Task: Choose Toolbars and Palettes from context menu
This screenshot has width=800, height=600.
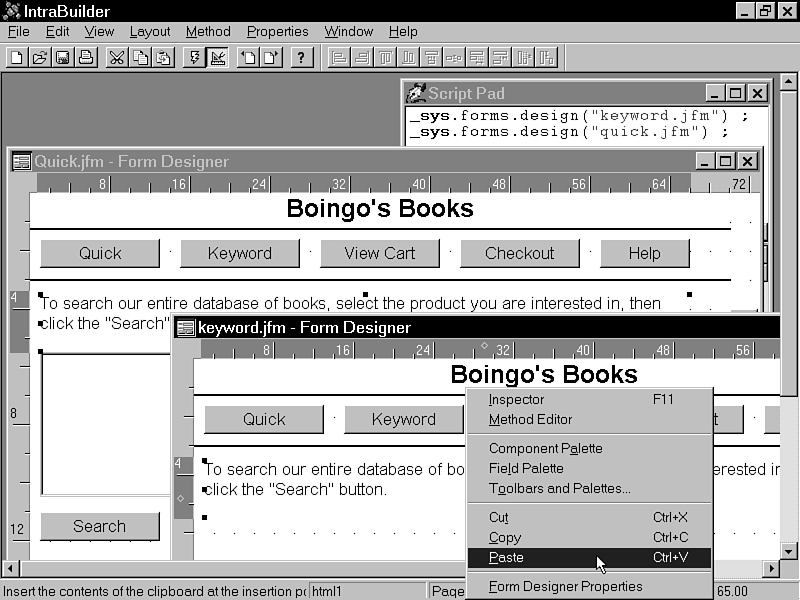Action: 589,488
